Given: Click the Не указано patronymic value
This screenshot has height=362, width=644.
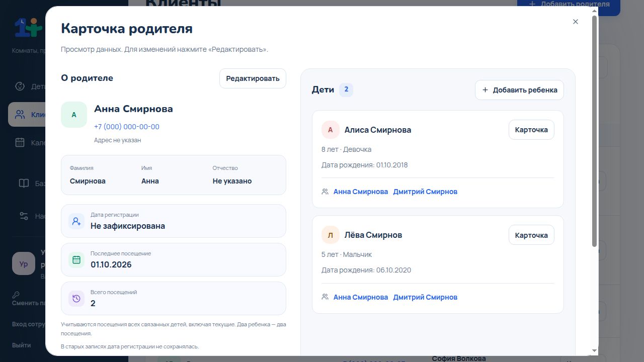Looking at the screenshot, I should click(x=232, y=181).
